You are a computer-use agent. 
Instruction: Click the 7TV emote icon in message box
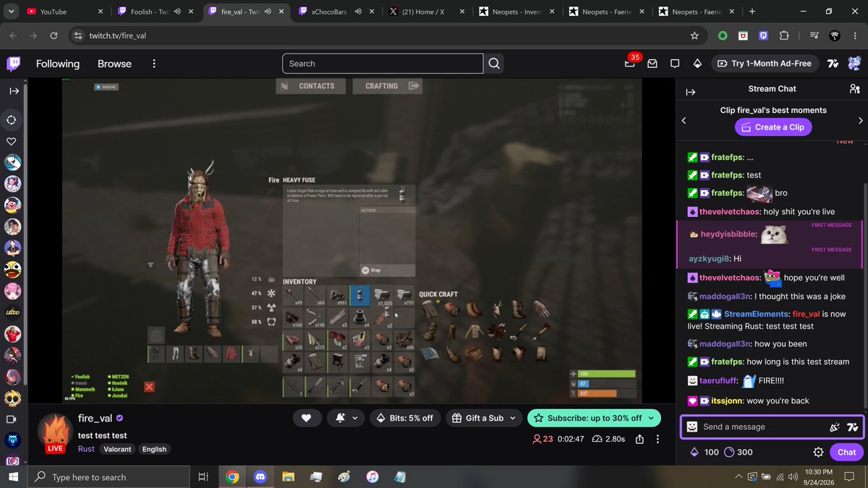pos(852,427)
